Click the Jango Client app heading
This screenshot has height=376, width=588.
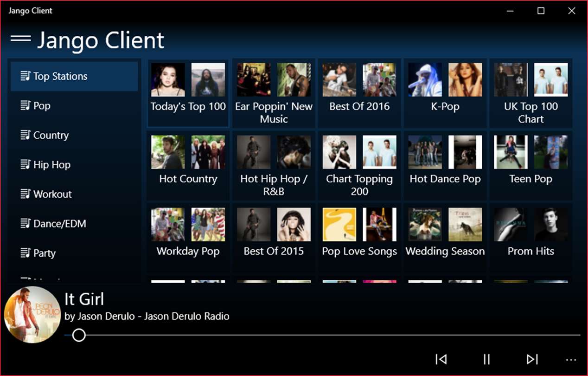101,40
